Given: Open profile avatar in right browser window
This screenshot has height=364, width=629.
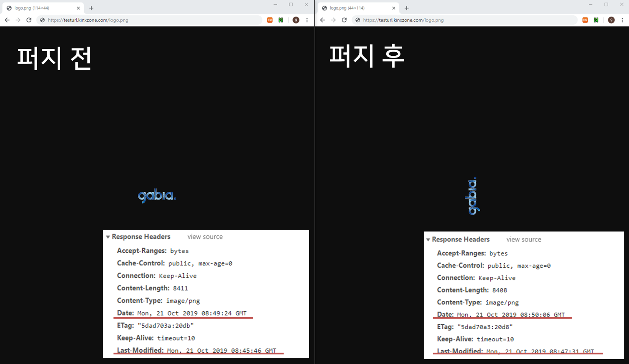Looking at the screenshot, I should tap(611, 20).
